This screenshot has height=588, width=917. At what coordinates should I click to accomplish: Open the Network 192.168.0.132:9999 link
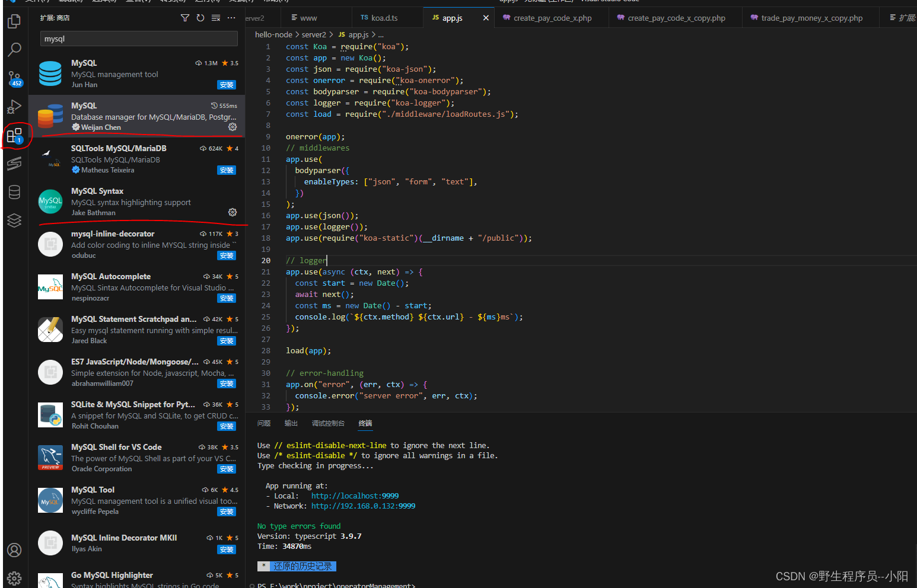[x=363, y=506]
